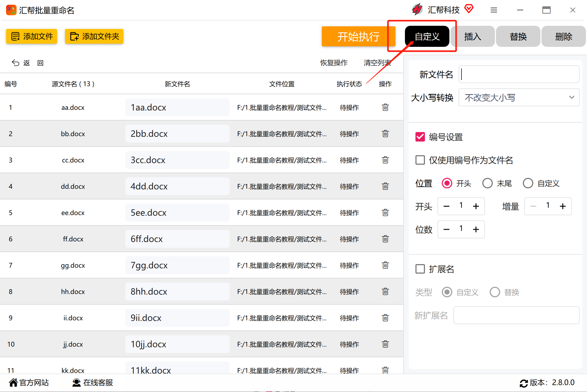Click the 新文件名 input field
Viewport: 587px width, 392px height.
point(519,74)
